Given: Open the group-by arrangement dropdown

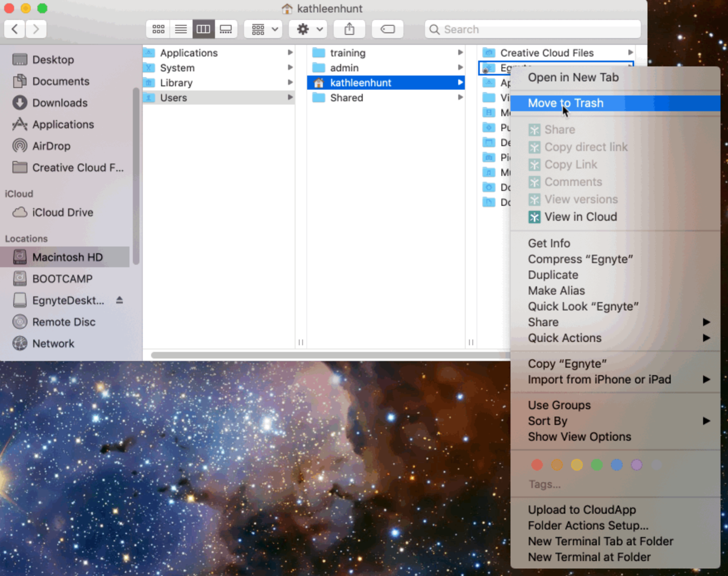Looking at the screenshot, I should tap(263, 29).
